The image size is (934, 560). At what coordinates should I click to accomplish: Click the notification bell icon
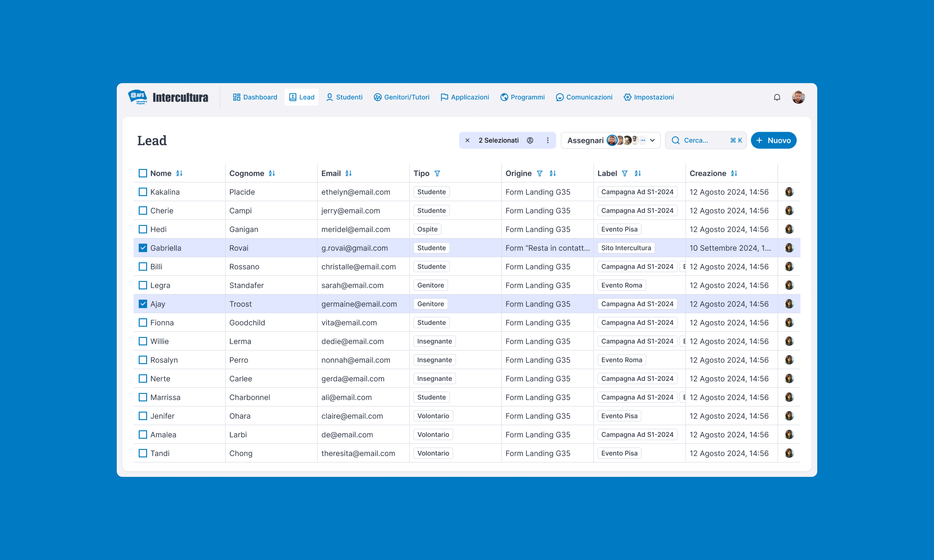click(x=777, y=97)
